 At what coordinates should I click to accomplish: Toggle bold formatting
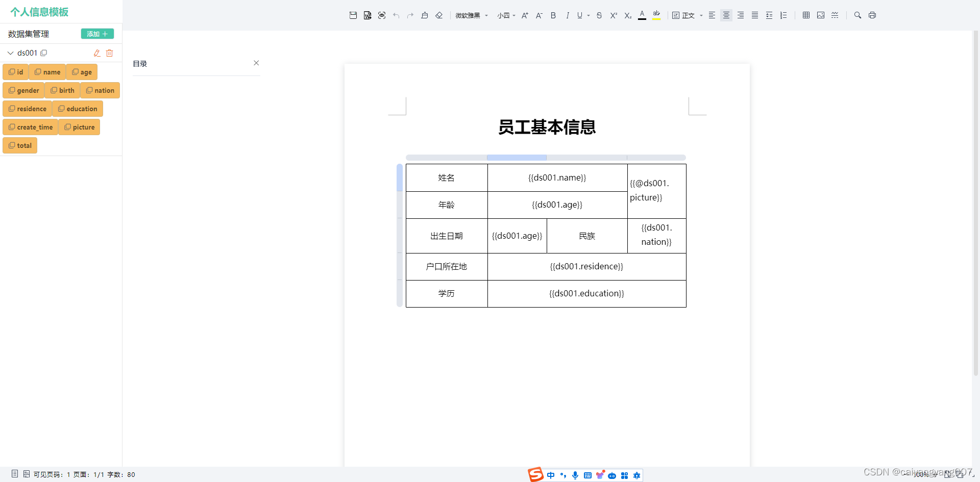coord(553,15)
